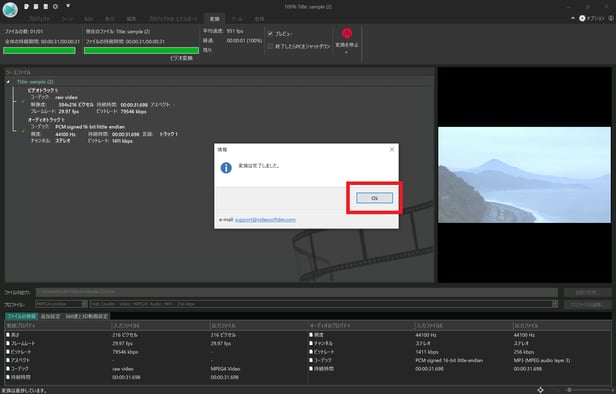Click the 256 kbps output bitrate cell

(x=524, y=352)
